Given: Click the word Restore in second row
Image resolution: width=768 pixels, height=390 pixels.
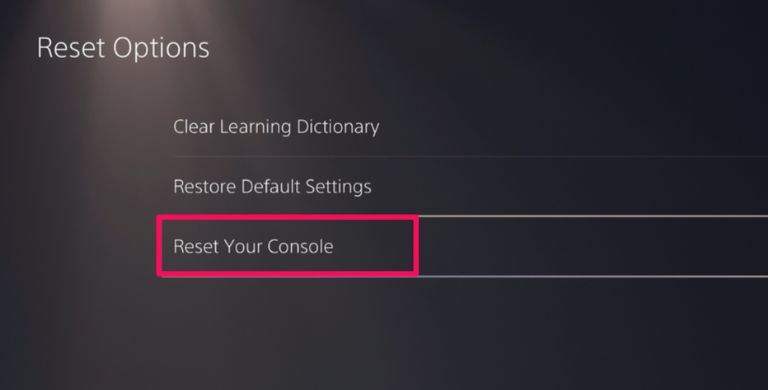Looking at the screenshot, I should click(205, 186).
